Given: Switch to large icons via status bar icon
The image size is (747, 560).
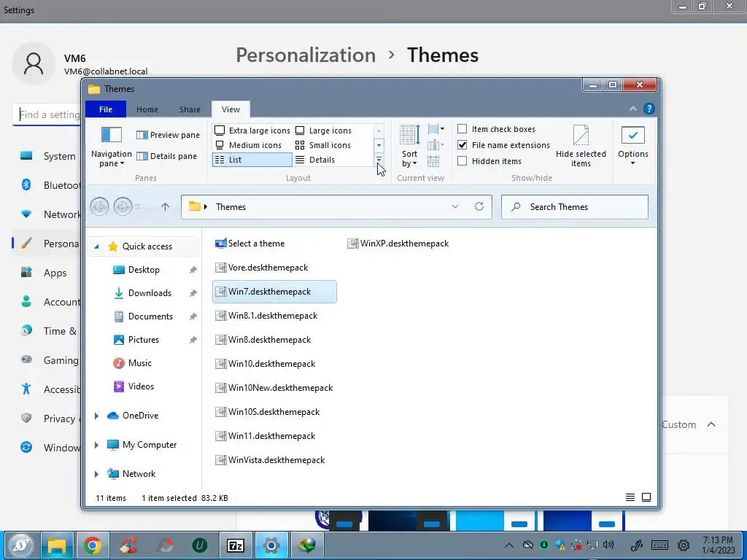Looking at the screenshot, I should pyautogui.click(x=646, y=497).
